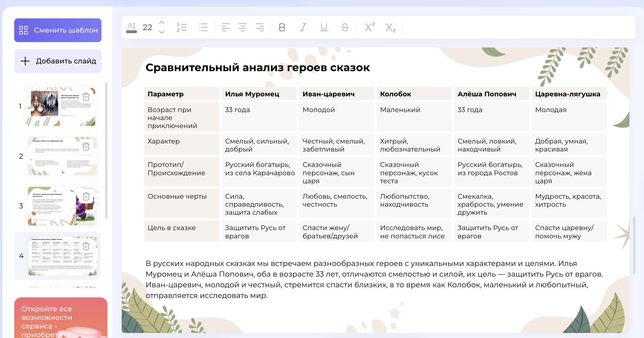Click the Спасти жену/братьев/друзей cell
Screen dimensions: 644x338
point(337,231)
